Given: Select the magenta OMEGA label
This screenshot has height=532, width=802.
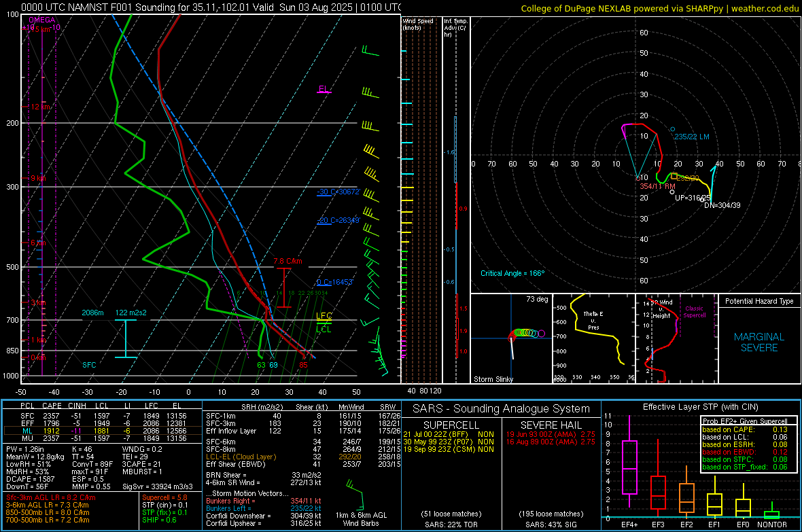Looking at the screenshot, I should (42, 20).
